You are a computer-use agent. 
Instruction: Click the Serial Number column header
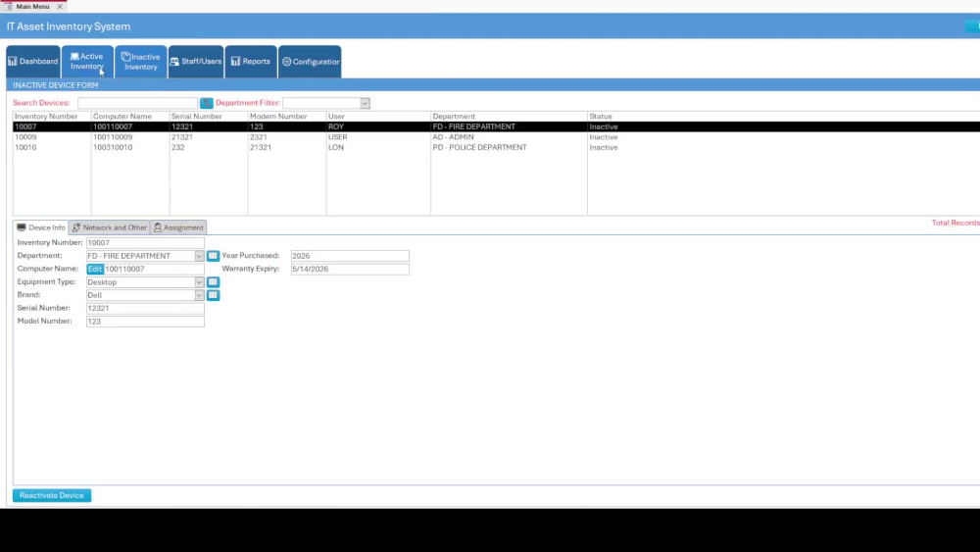click(197, 117)
